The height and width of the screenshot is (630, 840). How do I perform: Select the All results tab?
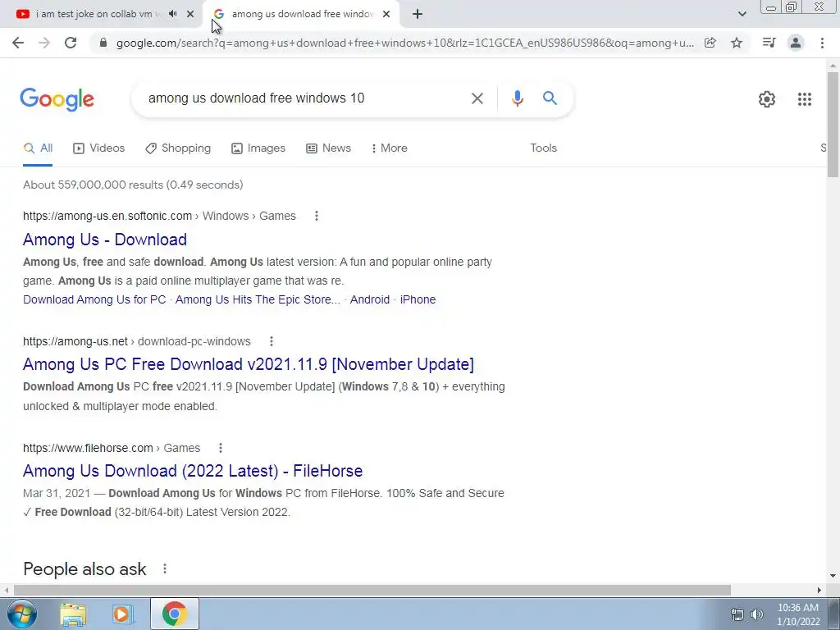pyautogui.click(x=38, y=148)
